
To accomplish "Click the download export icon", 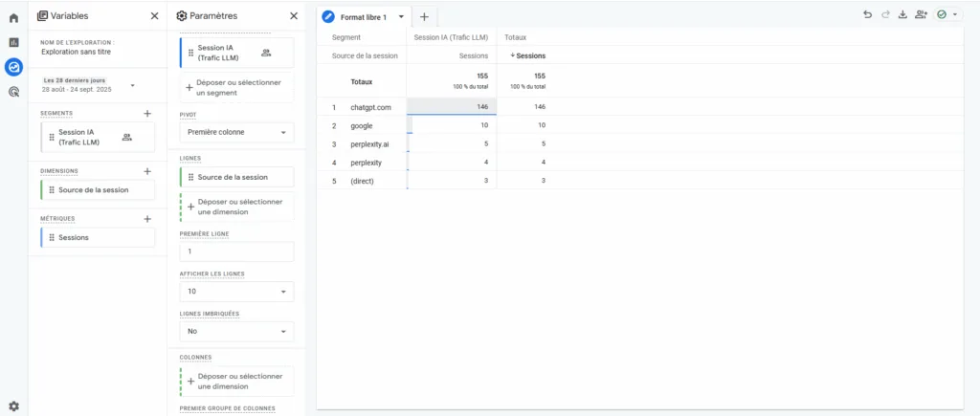I will click(902, 14).
